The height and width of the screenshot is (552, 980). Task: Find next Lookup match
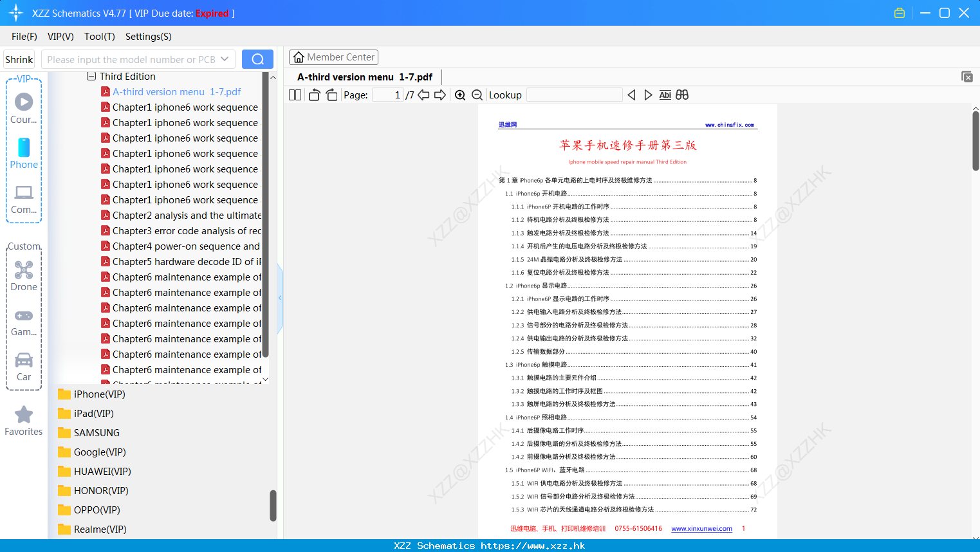648,95
